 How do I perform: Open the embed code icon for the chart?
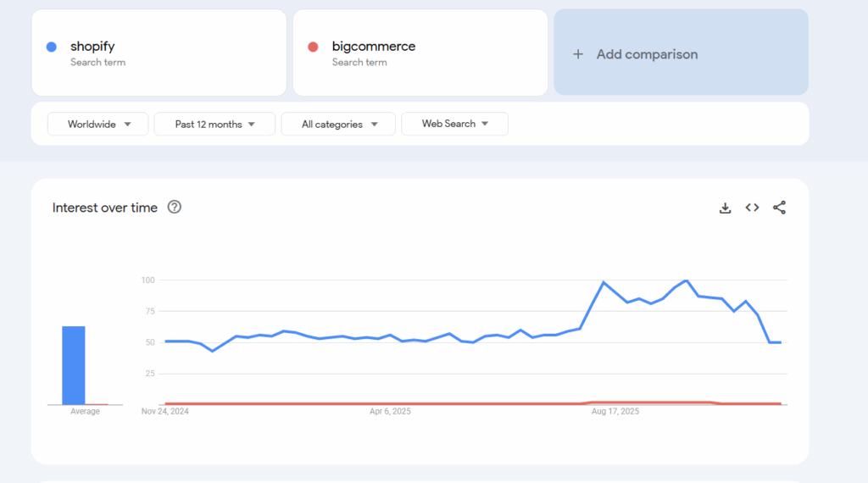[752, 208]
